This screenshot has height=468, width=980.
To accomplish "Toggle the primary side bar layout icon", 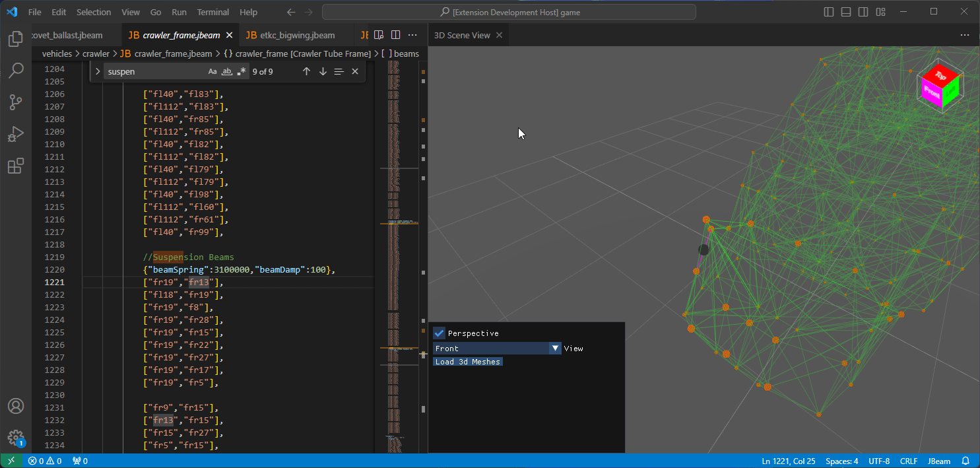I will point(830,12).
